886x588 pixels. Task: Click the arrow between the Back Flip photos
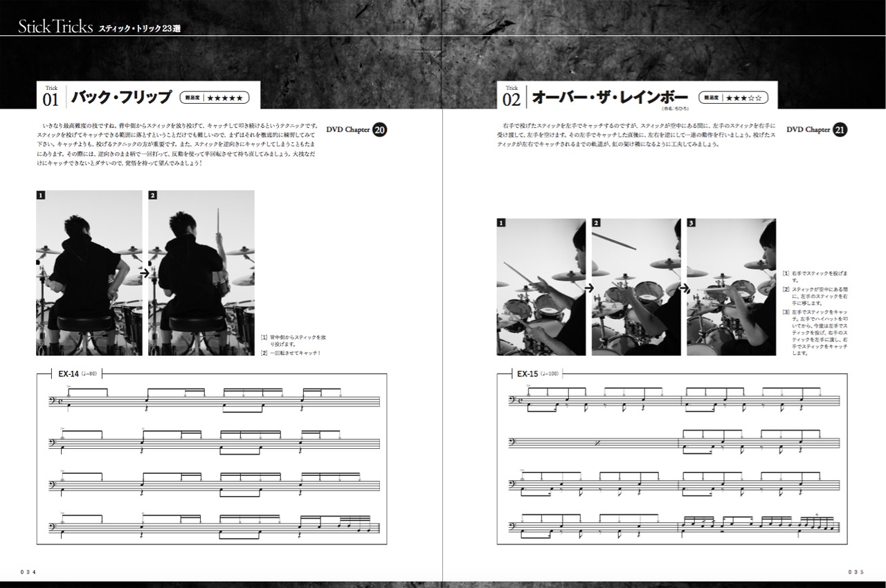(145, 273)
